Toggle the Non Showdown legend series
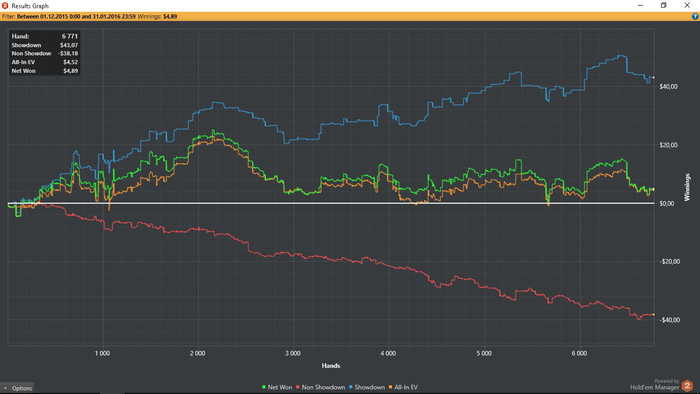 point(321,387)
